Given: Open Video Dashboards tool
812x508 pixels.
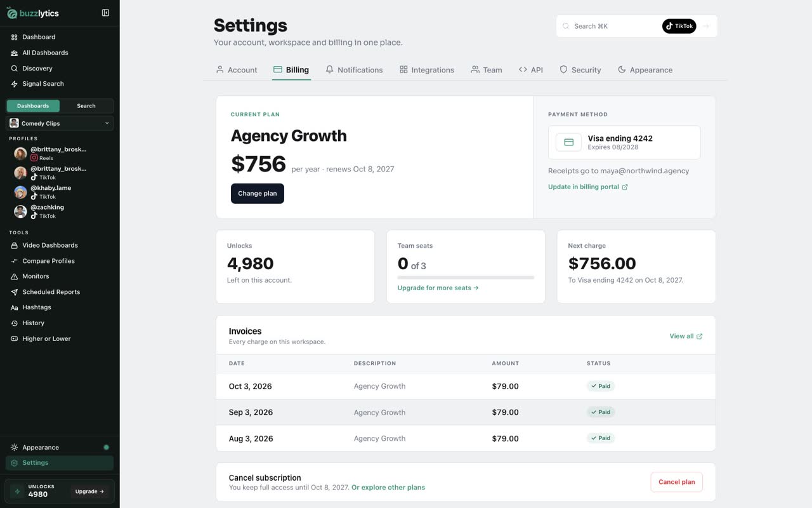Looking at the screenshot, I should pyautogui.click(x=60, y=245).
